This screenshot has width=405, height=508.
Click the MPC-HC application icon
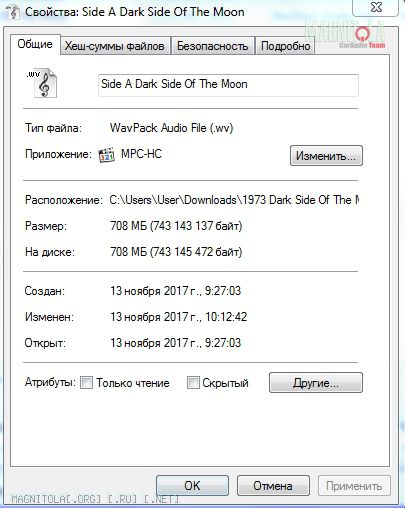click(107, 155)
